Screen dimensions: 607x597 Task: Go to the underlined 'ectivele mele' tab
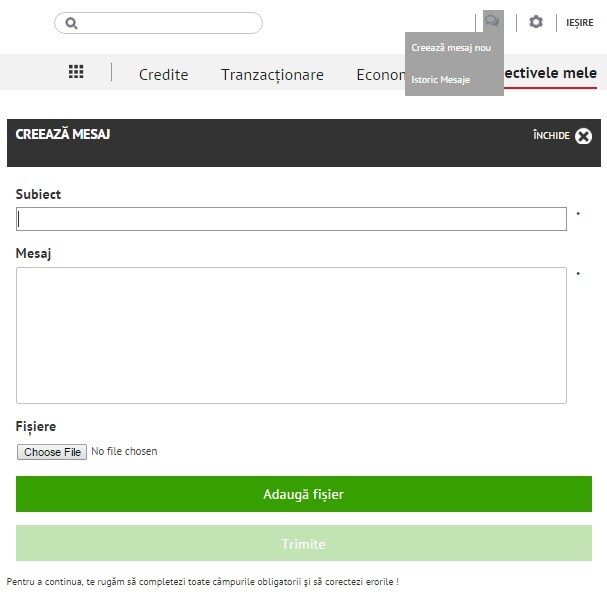tap(551, 73)
